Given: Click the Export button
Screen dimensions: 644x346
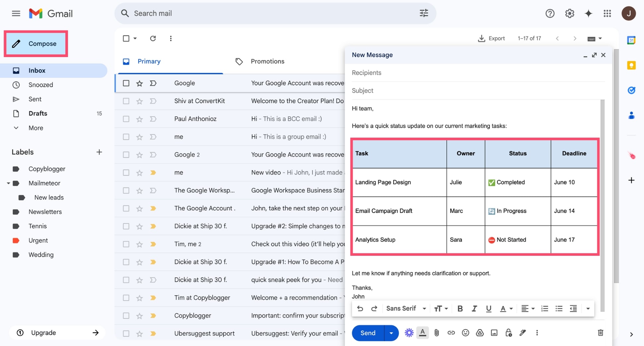Looking at the screenshot, I should [x=491, y=38].
